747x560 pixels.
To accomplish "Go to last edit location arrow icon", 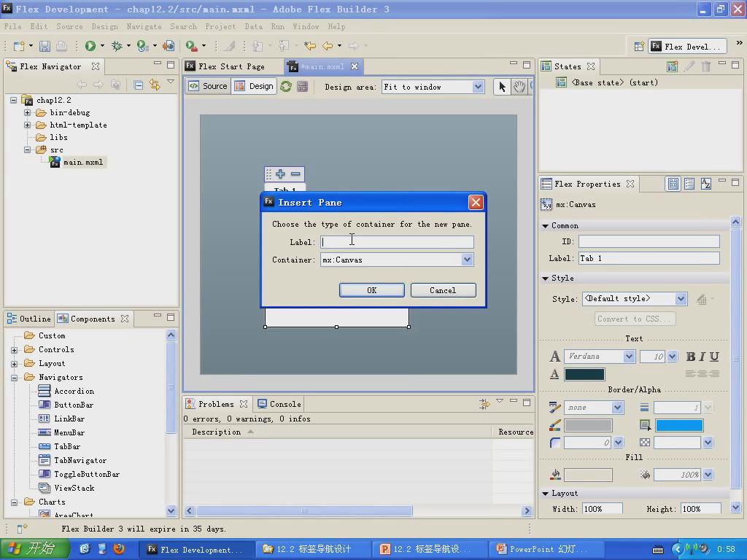I will 310,46.
